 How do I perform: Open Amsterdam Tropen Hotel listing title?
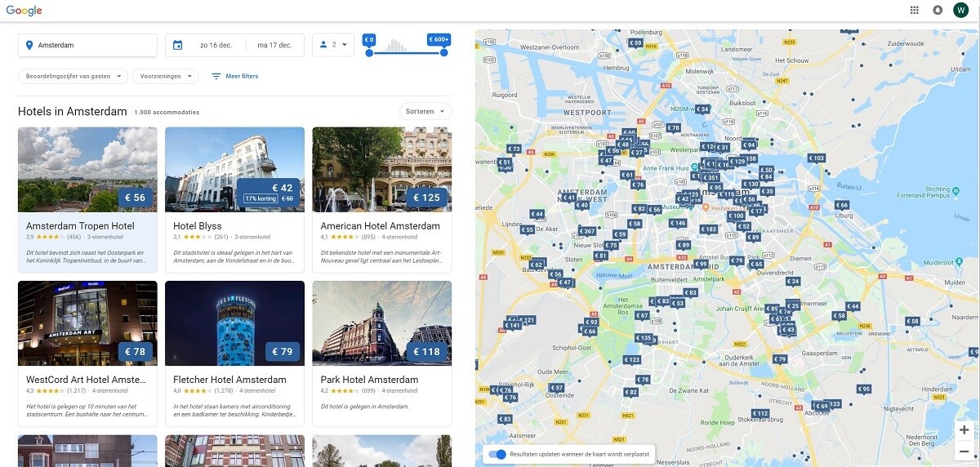click(80, 226)
